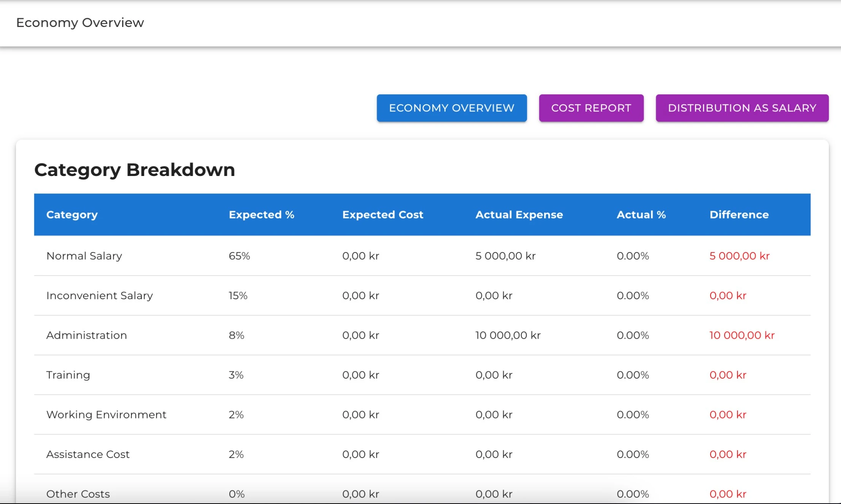The image size is (841, 504).
Task: Click Administration expected cost 0,00 kr
Action: point(360,335)
